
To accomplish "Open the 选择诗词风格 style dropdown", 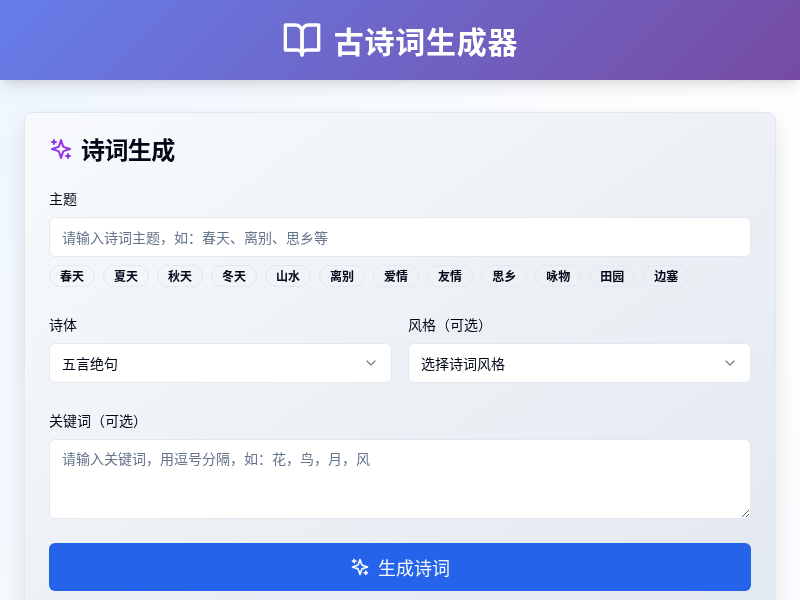I will click(x=579, y=363).
